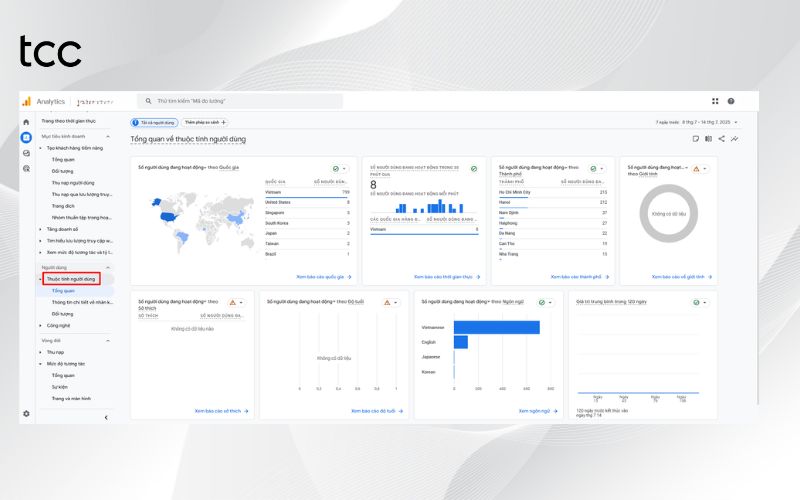Screen dimensions: 800x500
Task: Click plus icon in 'Thêm phép so sánh'
Action: point(223,122)
